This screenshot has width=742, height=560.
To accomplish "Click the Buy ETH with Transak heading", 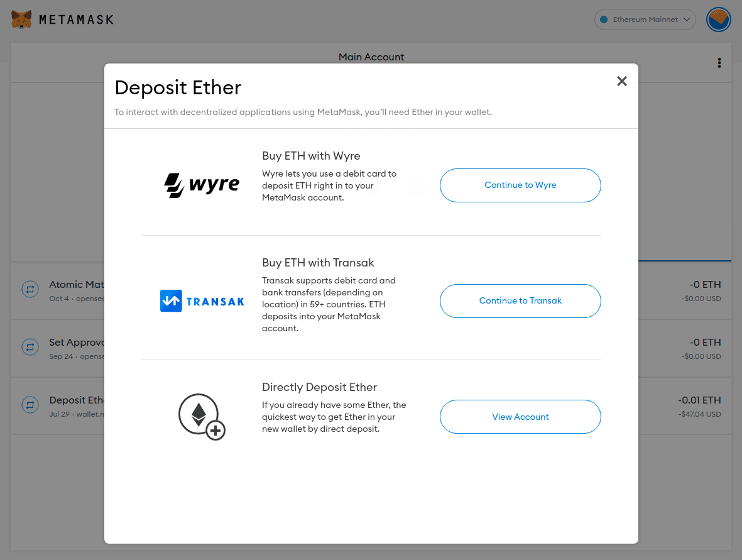I will point(318,263).
